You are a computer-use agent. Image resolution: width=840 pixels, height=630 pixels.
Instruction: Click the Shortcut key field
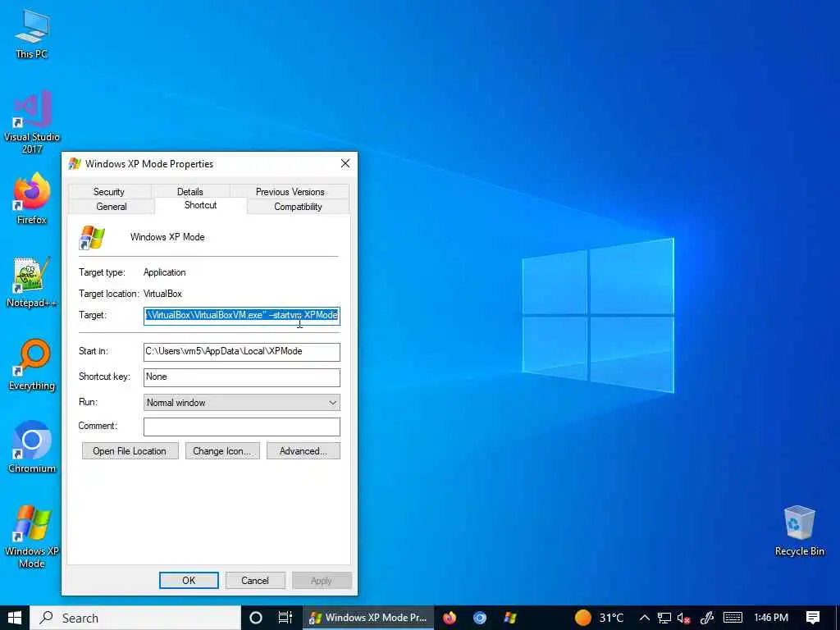click(242, 377)
